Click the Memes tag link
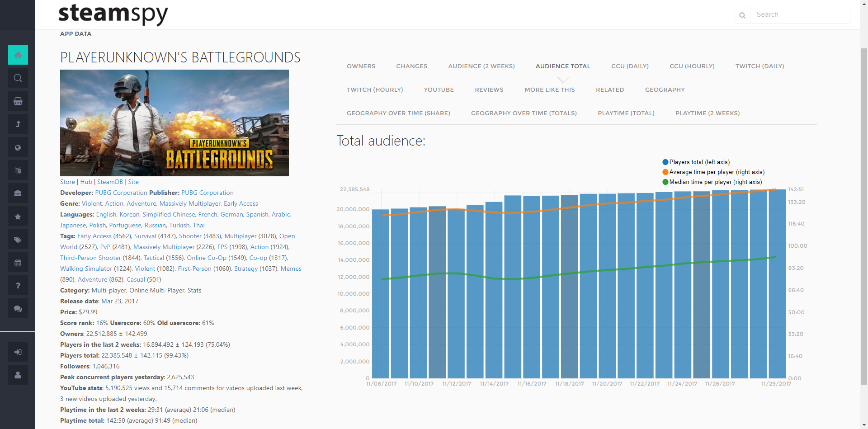Screen dimensions: 868x429 click(291, 269)
